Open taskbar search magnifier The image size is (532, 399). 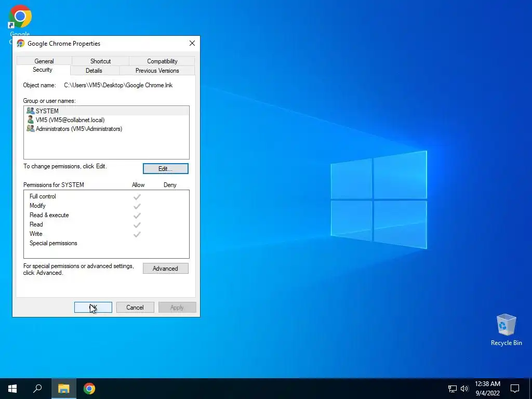pos(37,389)
